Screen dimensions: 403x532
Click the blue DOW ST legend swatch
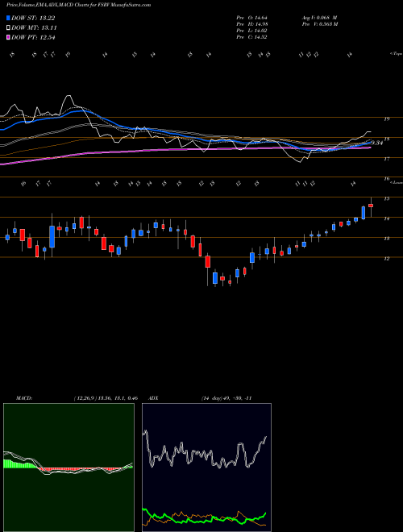[x=8, y=18]
